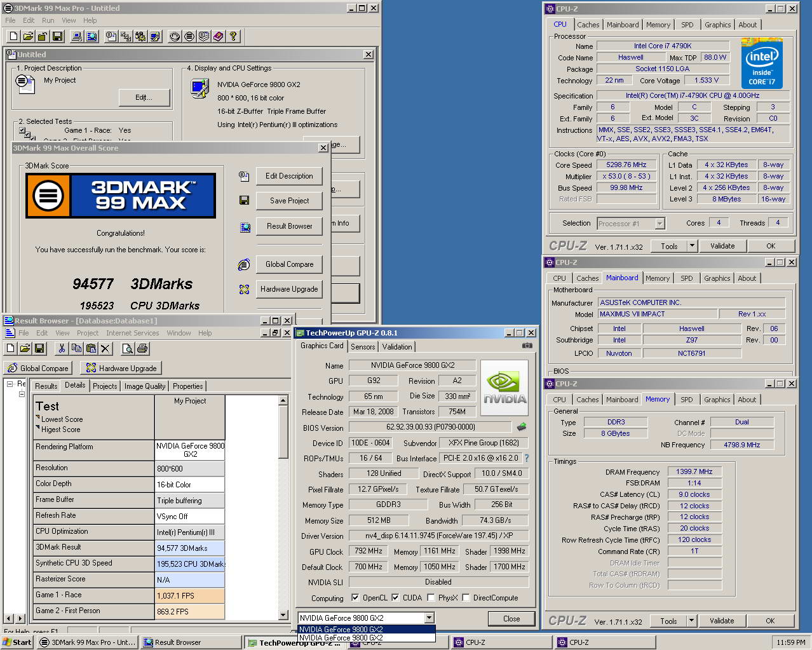
Task: Select highlighted NVIDIA GeForce 9800 GX2 list entry
Action: pyautogui.click(x=367, y=630)
